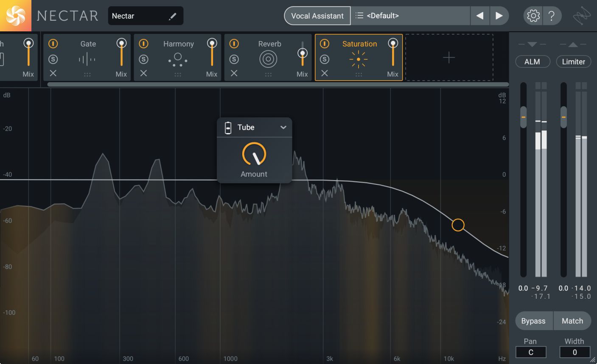Click the Tube mode battery icon
The width and height of the screenshot is (597, 364).
pyautogui.click(x=228, y=128)
